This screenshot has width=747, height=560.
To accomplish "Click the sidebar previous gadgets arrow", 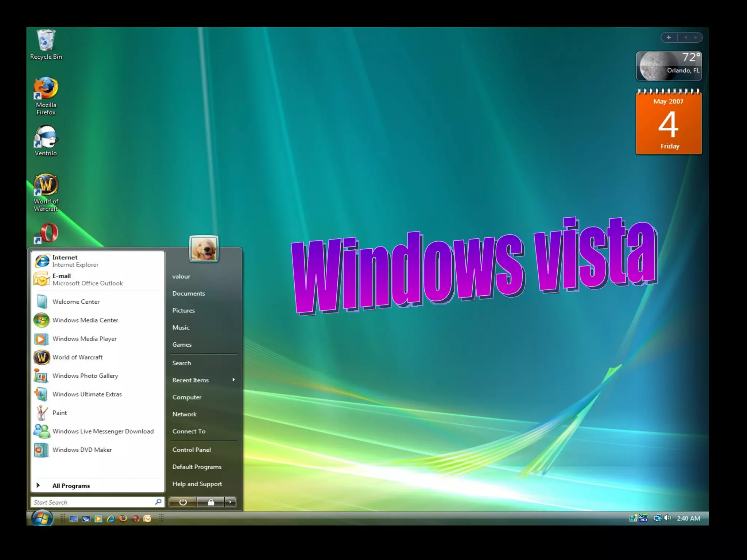I will point(685,37).
